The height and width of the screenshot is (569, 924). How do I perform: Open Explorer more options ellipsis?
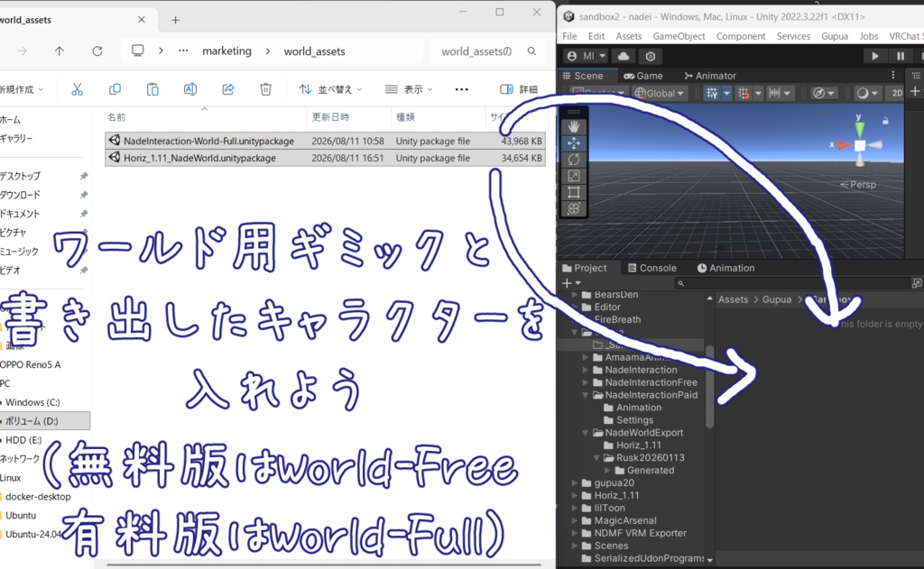click(461, 89)
